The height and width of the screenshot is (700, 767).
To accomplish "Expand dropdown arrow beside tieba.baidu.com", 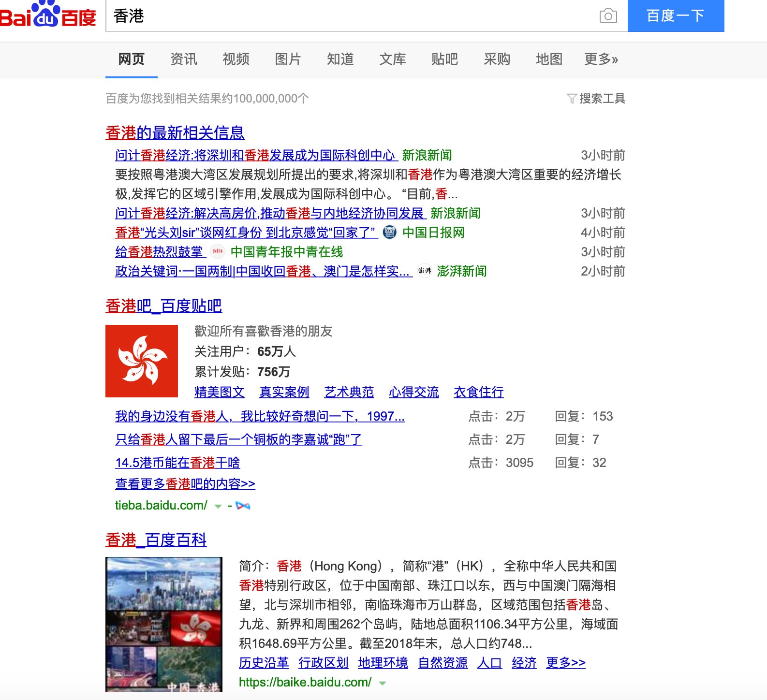I will pyautogui.click(x=218, y=506).
